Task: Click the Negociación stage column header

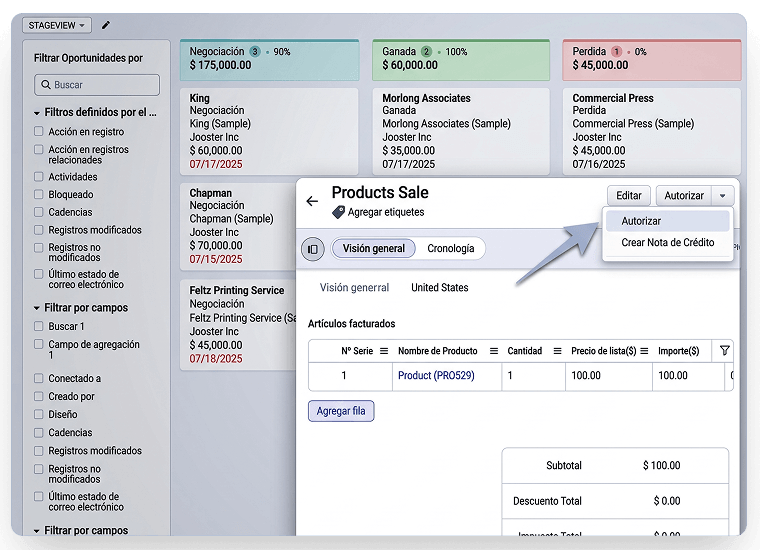Action: tap(269, 60)
